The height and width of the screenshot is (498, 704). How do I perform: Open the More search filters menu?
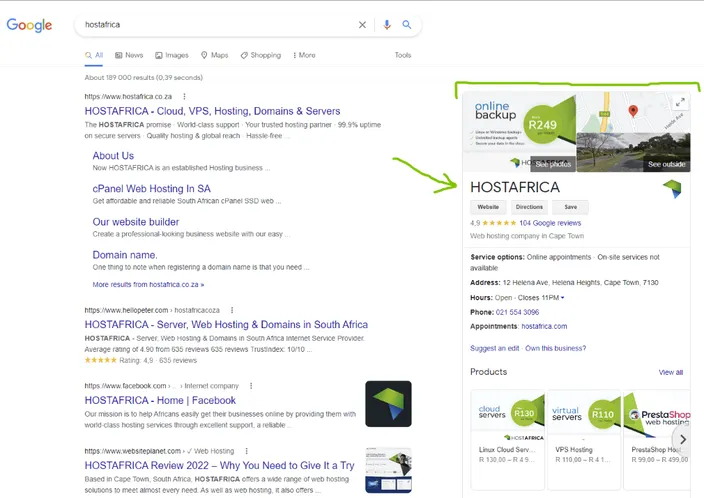point(304,55)
